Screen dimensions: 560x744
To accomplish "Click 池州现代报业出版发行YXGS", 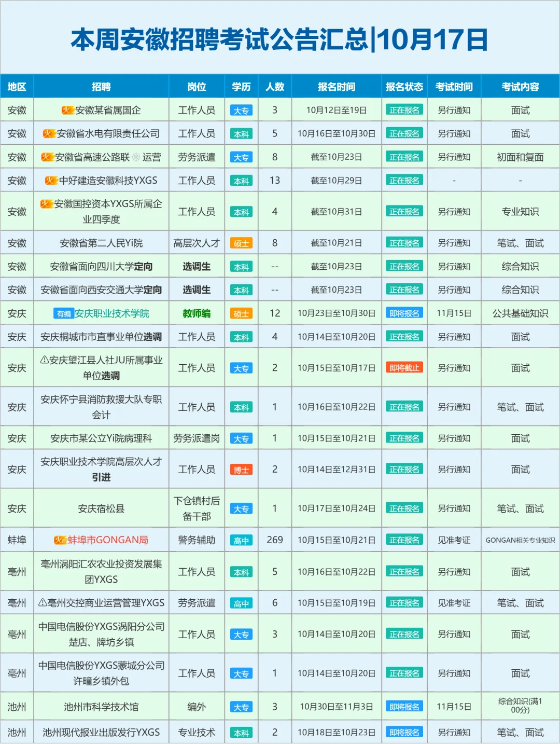I will 101,733.
